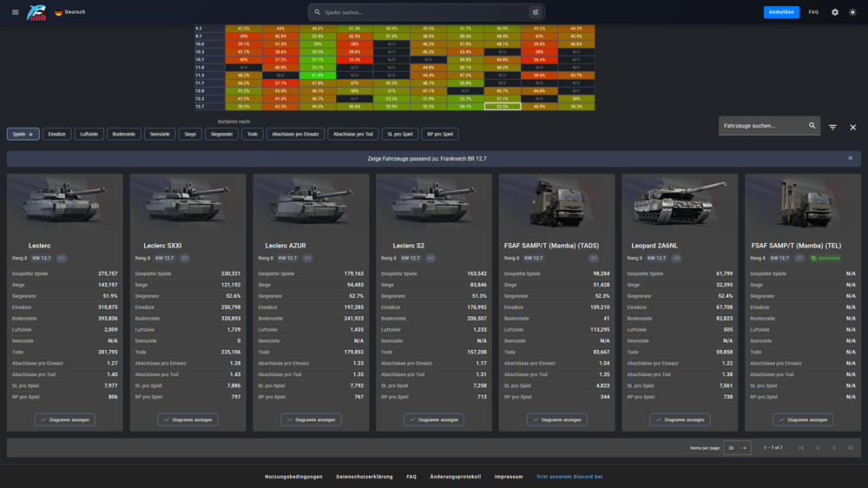Viewport: 868px width, 488px height.
Task: Show diagram for the Leclerc
Action: tap(65, 420)
